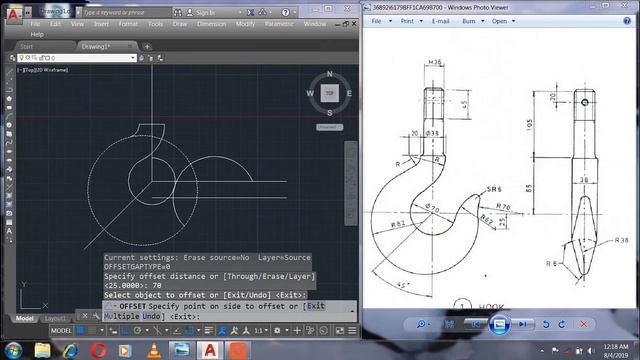The height and width of the screenshot is (360, 640).
Task: Open the layer selection dropdown showing 0
Action: point(77,58)
